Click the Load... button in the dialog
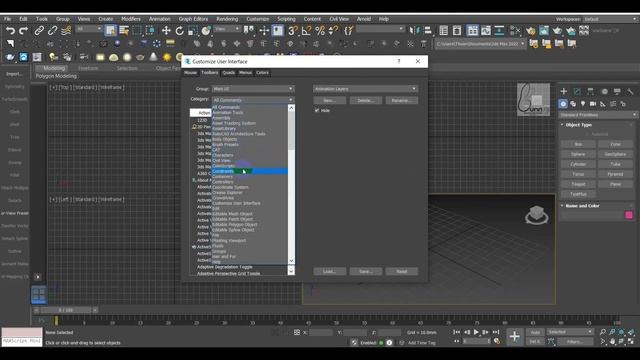 tap(329, 271)
